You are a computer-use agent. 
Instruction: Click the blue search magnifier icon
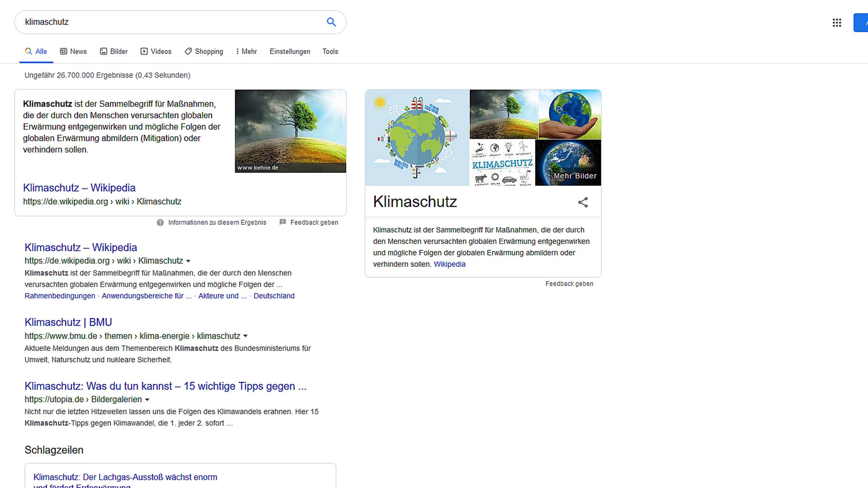(x=331, y=22)
